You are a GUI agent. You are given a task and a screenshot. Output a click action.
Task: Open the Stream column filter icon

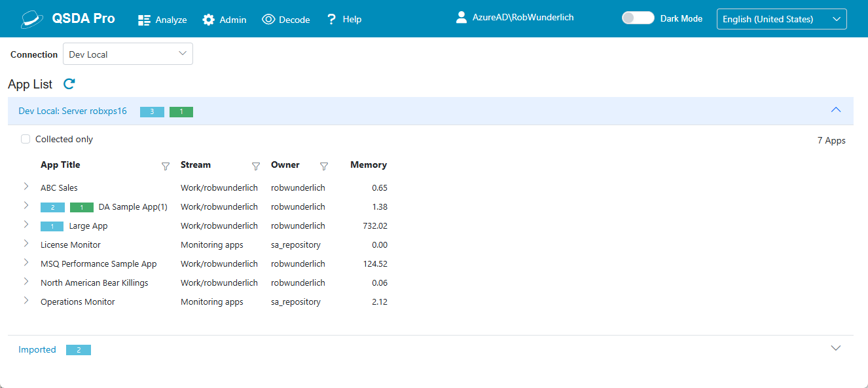click(256, 166)
